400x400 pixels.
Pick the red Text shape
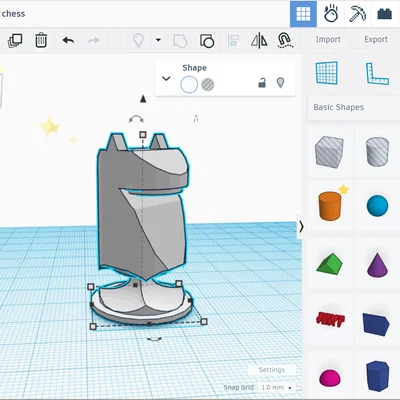[x=330, y=319]
